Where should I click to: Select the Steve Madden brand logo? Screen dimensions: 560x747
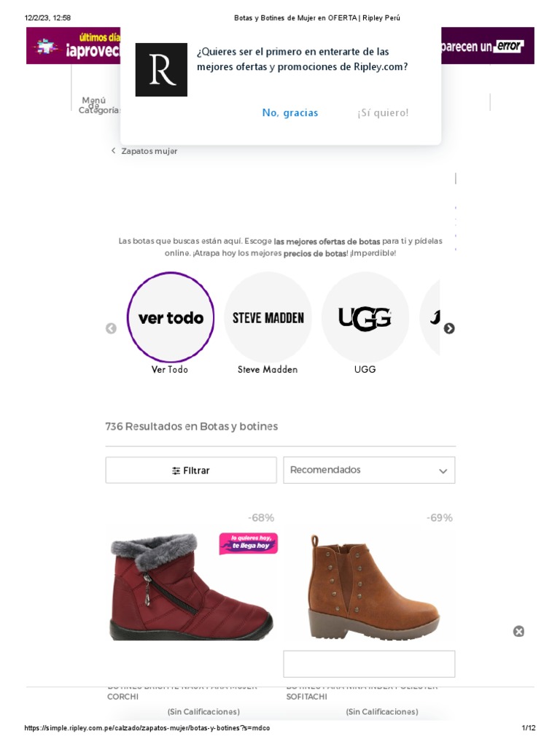268,317
